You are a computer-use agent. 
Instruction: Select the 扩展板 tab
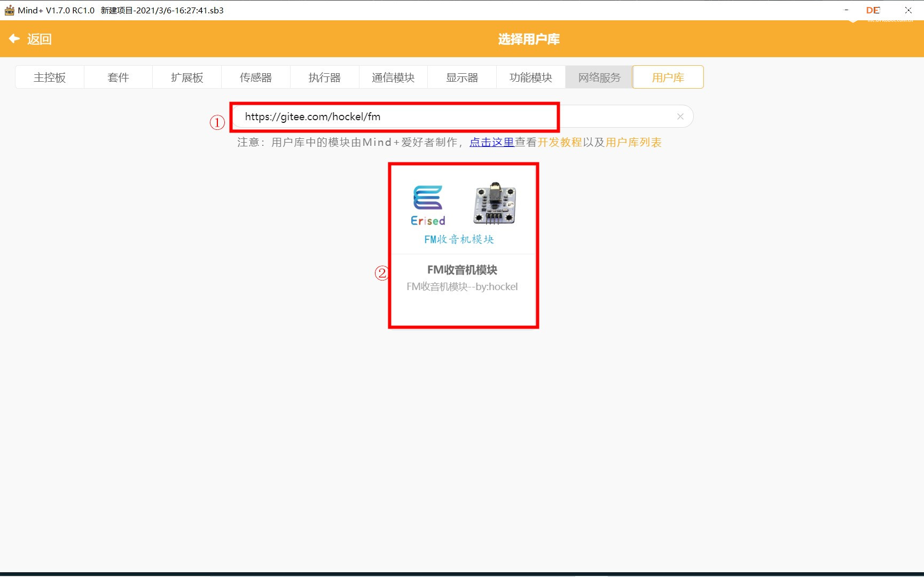coord(187,77)
